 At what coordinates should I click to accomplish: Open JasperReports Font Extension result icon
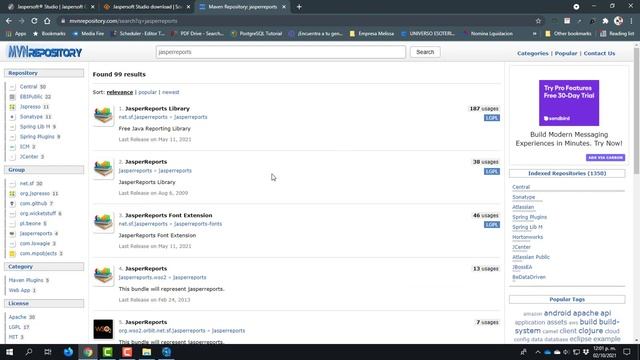pos(103,222)
